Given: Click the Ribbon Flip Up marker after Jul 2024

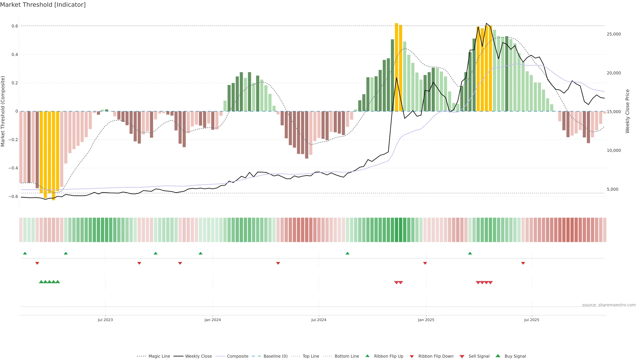Looking at the screenshot, I should click(347, 253).
